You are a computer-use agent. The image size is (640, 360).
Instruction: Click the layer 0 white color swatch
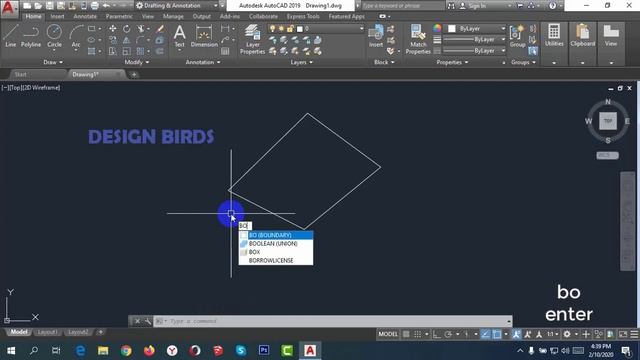(300, 29)
